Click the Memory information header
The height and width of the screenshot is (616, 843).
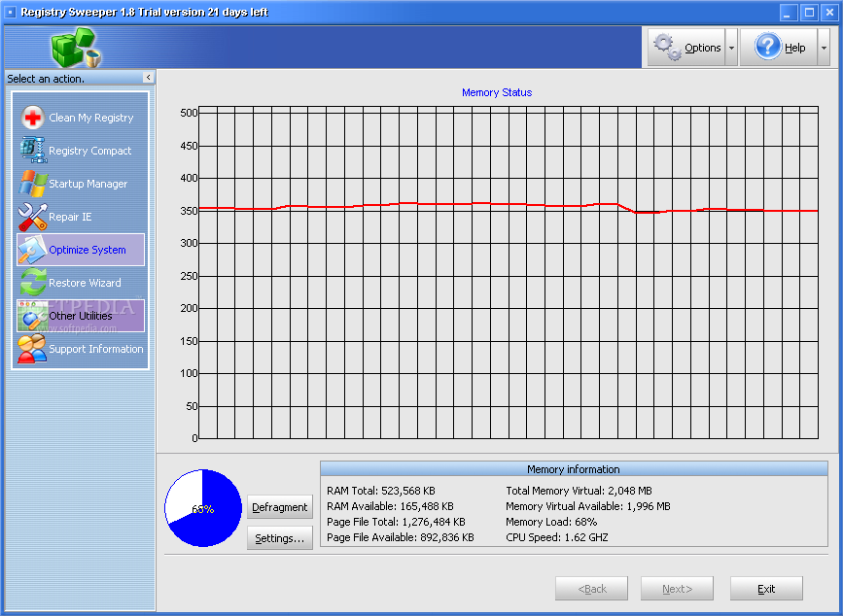574,469
